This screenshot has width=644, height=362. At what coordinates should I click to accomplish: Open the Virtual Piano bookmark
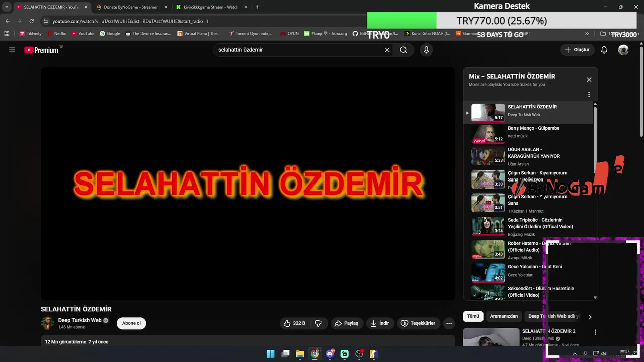pos(199,34)
